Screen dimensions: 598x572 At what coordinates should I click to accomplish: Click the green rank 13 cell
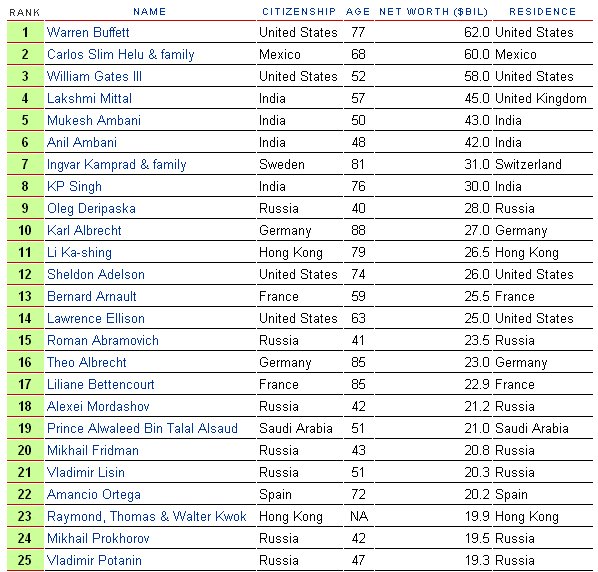[x=25, y=296]
